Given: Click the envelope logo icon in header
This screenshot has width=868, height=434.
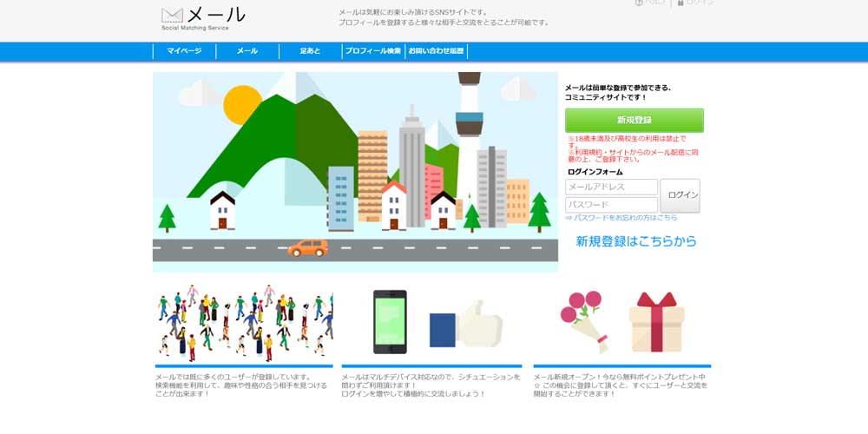Looking at the screenshot, I should tap(173, 15).
